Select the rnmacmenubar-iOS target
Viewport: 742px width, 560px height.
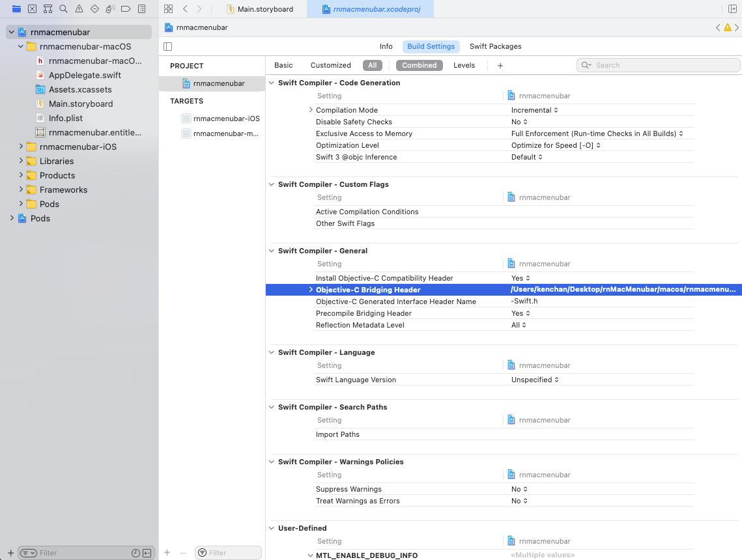click(x=221, y=119)
